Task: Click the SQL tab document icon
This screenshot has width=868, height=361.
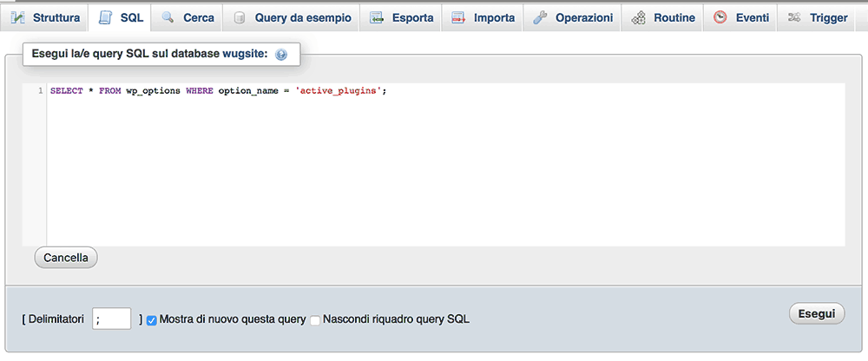Action: pyautogui.click(x=105, y=17)
